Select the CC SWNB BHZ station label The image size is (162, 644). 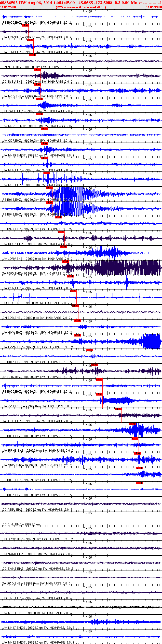38,568
